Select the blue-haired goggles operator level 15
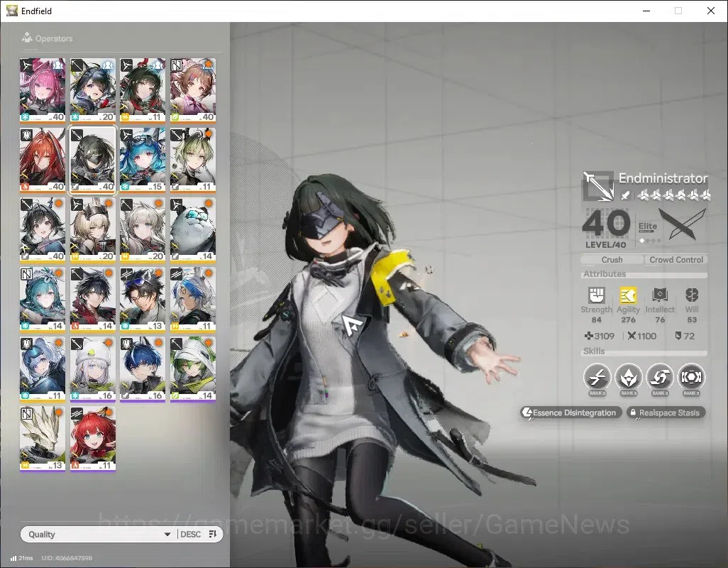Image resolution: width=728 pixels, height=568 pixels. pos(143,160)
